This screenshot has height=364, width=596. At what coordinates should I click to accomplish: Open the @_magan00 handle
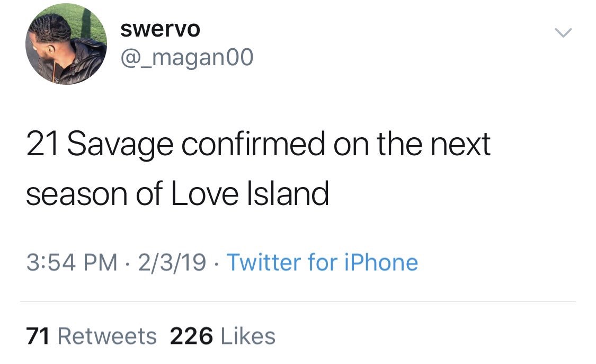[187, 58]
